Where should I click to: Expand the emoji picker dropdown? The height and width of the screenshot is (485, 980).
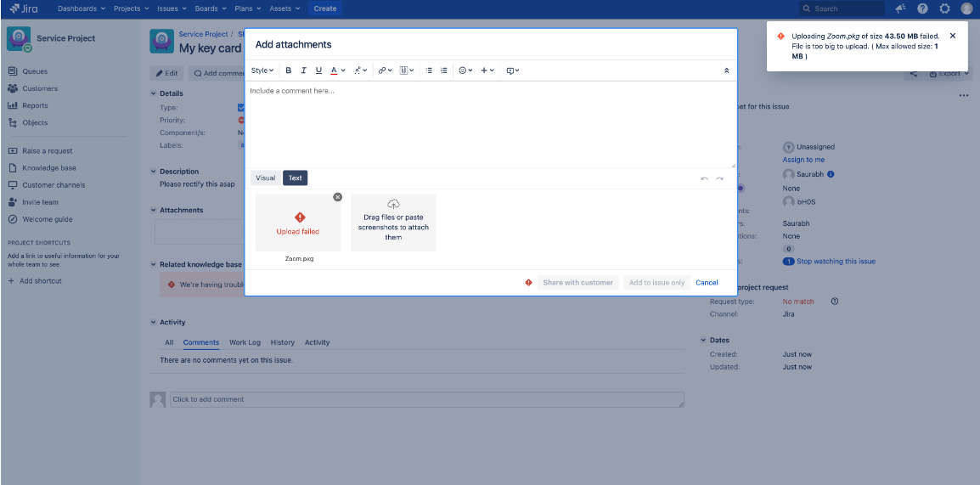465,70
